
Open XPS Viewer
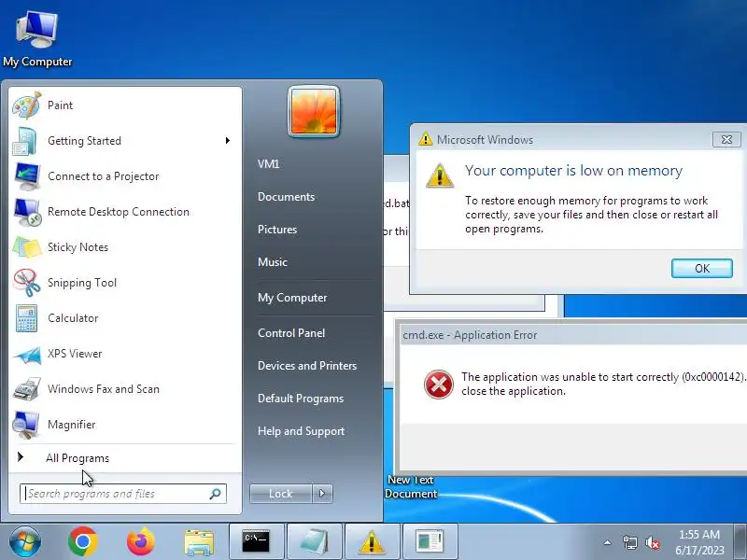[124, 354]
